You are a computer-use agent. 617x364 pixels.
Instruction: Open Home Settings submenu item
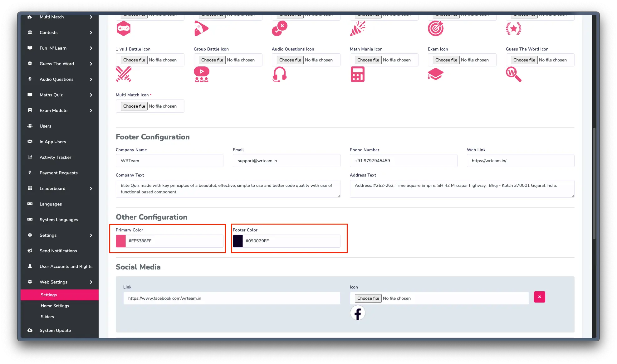tap(55, 306)
